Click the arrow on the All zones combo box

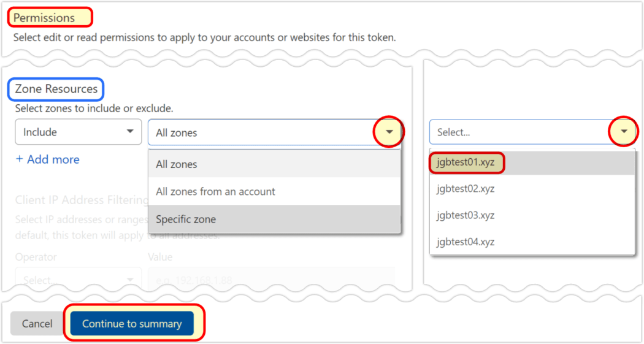(389, 132)
